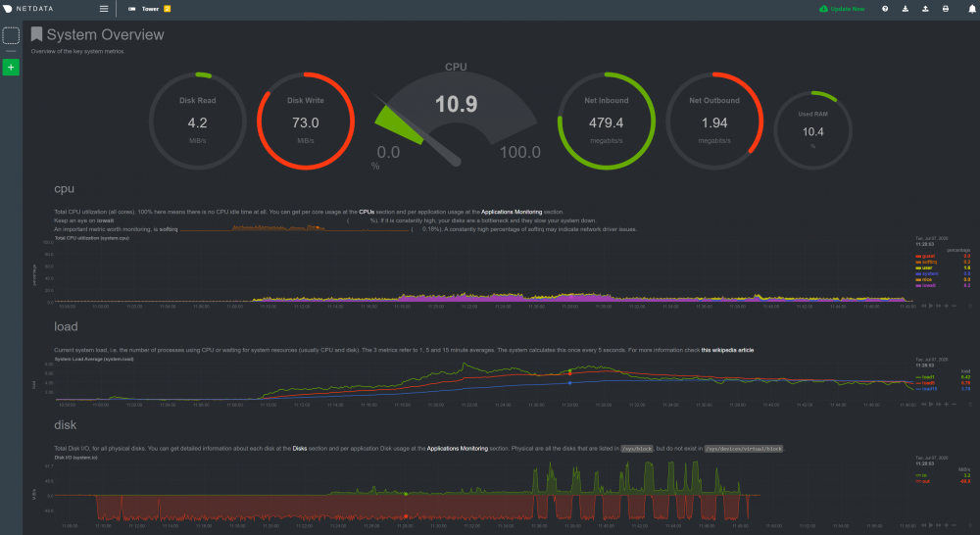Pan the CPU chart right with forward icon

pos(938,306)
